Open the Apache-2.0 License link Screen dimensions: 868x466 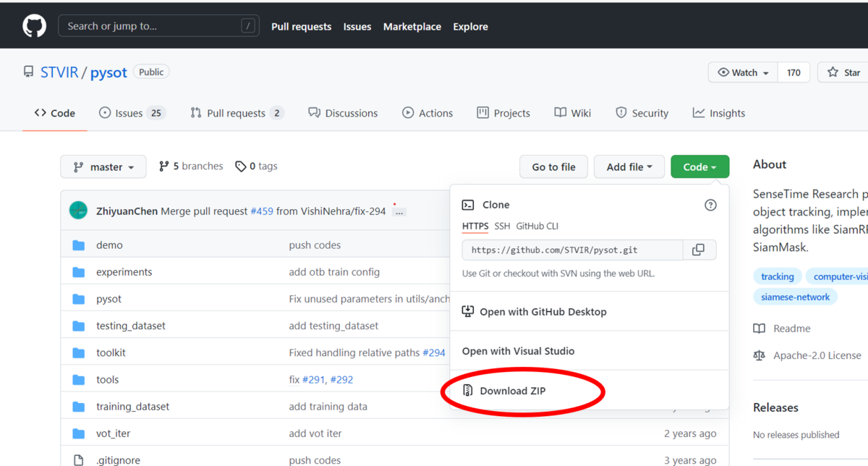(817, 355)
